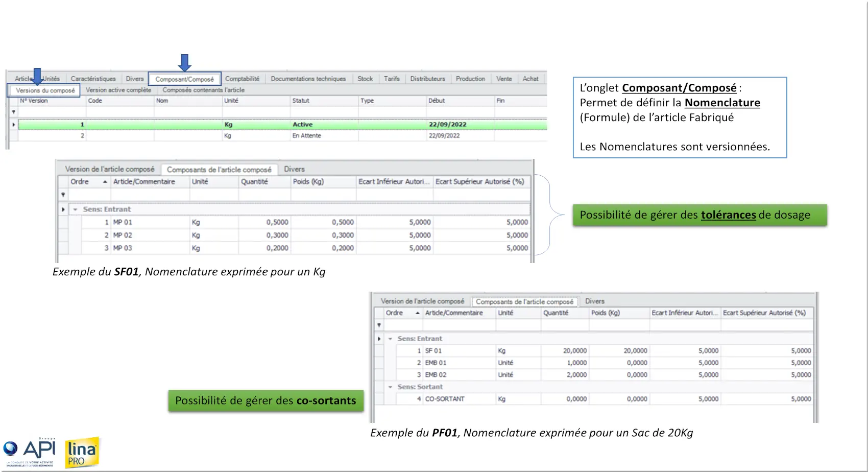
Task: Sort by N° Version column header
Action: click(x=52, y=101)
